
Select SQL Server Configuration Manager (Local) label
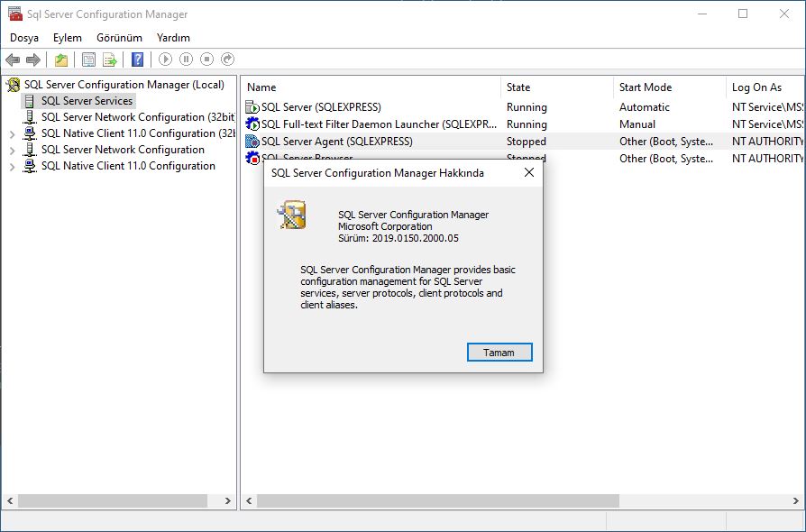tap(124, 85)
